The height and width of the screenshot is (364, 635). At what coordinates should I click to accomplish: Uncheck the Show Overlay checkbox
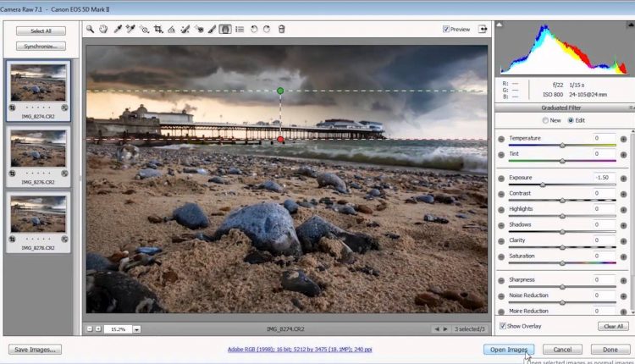[x=503, y=326]
